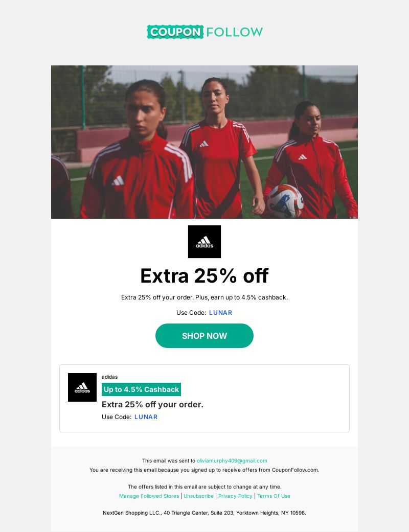Screen dimensions: 409x532
Task: Click the cashback description text under the headline
Action: pyautogui.click(x=204, y=297)
